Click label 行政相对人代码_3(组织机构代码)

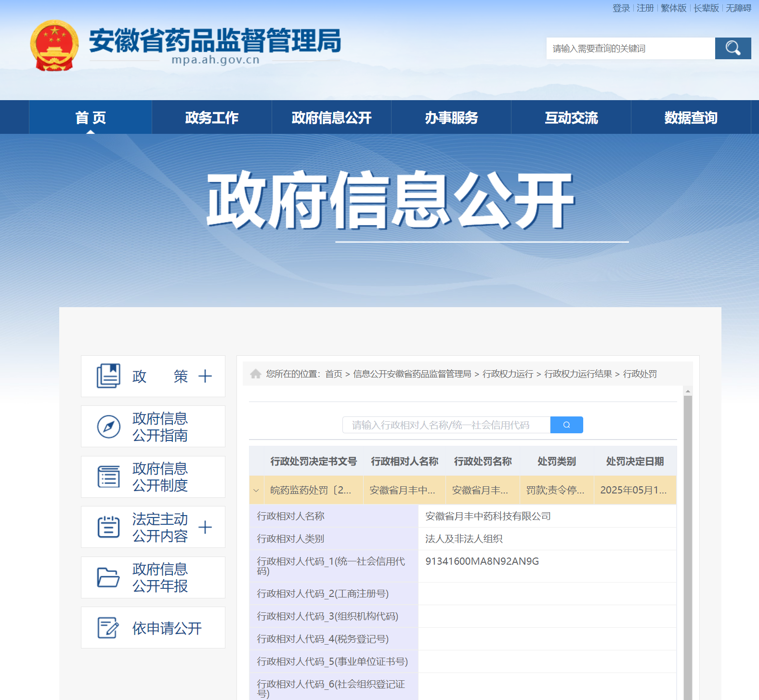pyautogui.click(x=327, y=616)
